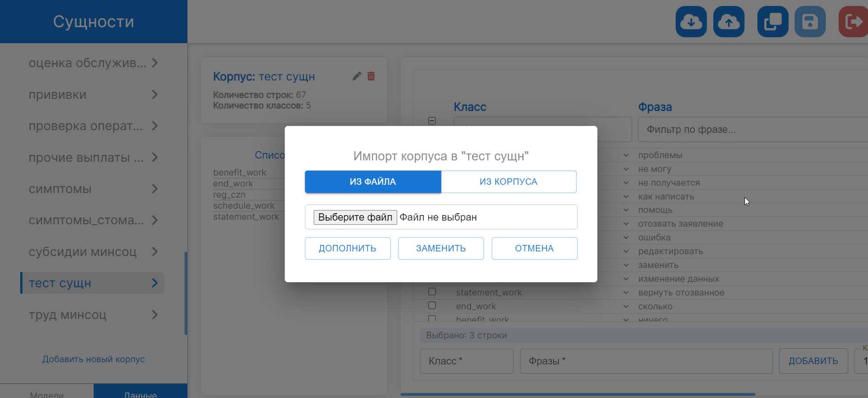Click the cloud download icon

click(691, 22)
